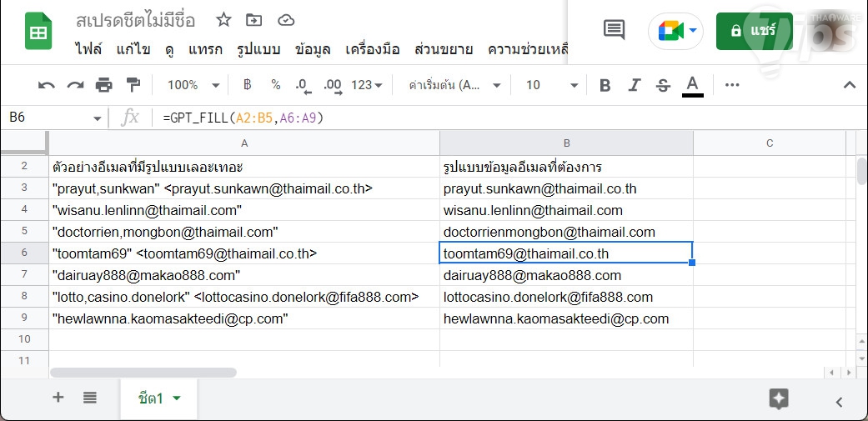Open the ส่วนขยาย menu

point(444,50)
